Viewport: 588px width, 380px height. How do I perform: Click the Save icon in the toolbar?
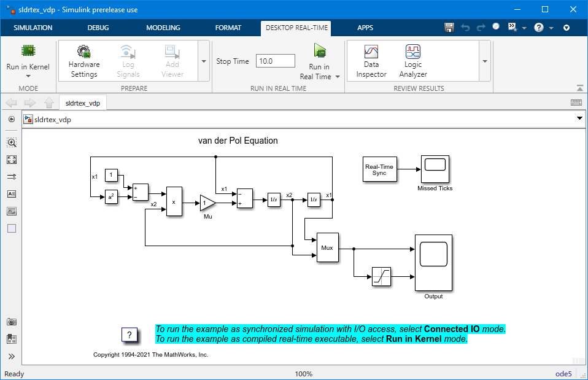pyautogui.click(x=449, y=28)
